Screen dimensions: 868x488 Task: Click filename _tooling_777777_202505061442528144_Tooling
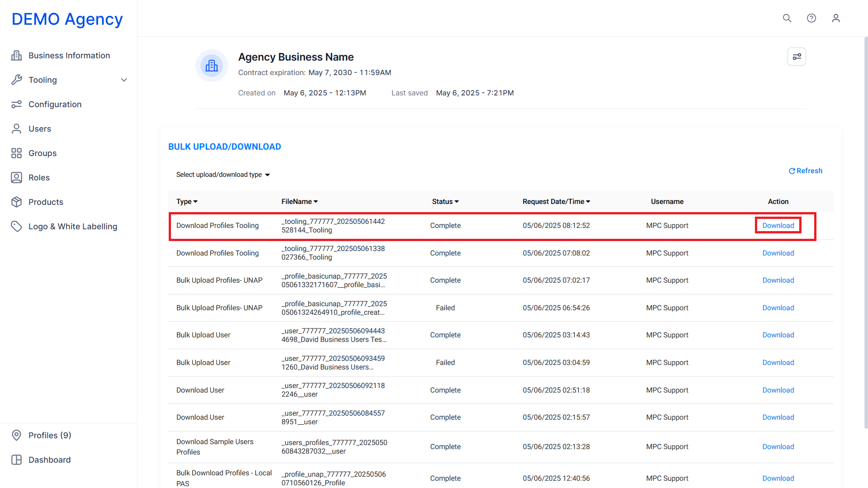pyautogui.click(x=333, y=226)
